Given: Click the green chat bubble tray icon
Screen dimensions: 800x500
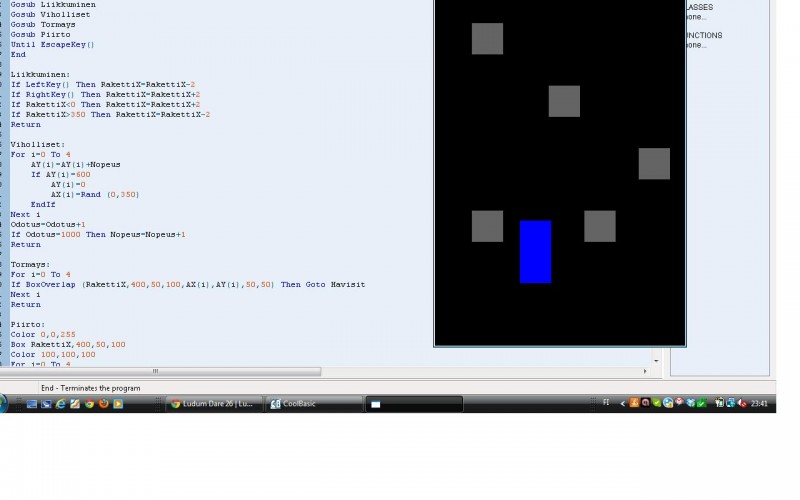Looking at the screenshot, I should [x=657, y=403].
